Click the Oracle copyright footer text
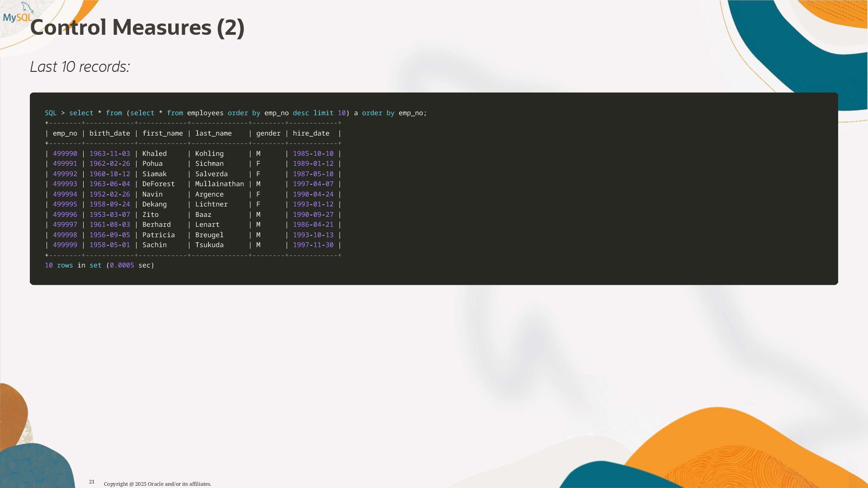The image size is (868, 488). click(x=157, y=484)
